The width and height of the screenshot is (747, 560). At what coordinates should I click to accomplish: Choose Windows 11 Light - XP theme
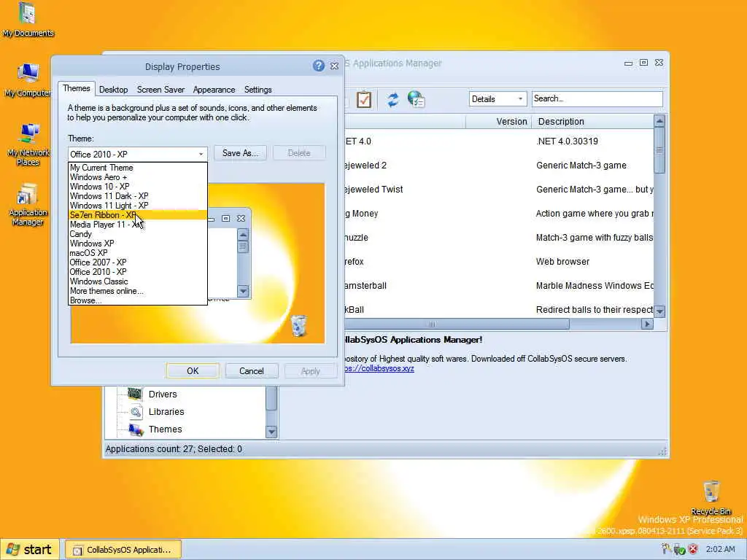pos(138,206)
